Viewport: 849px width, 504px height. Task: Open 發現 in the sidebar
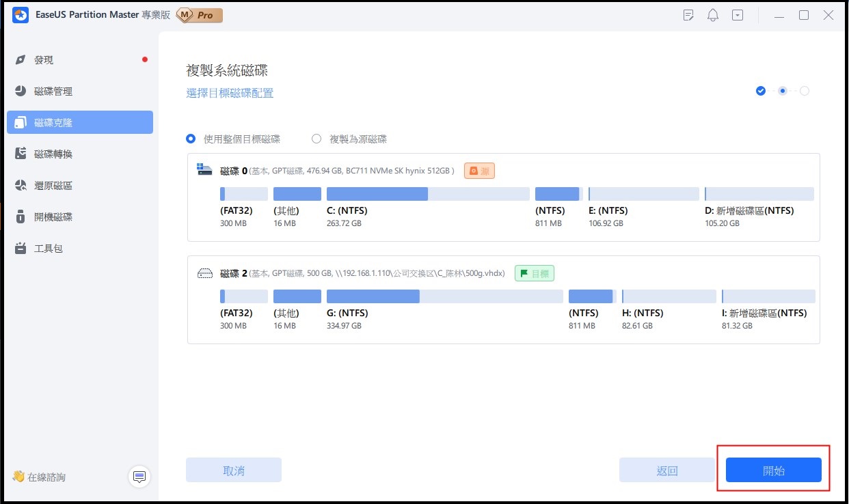click(x=44, y=60)
